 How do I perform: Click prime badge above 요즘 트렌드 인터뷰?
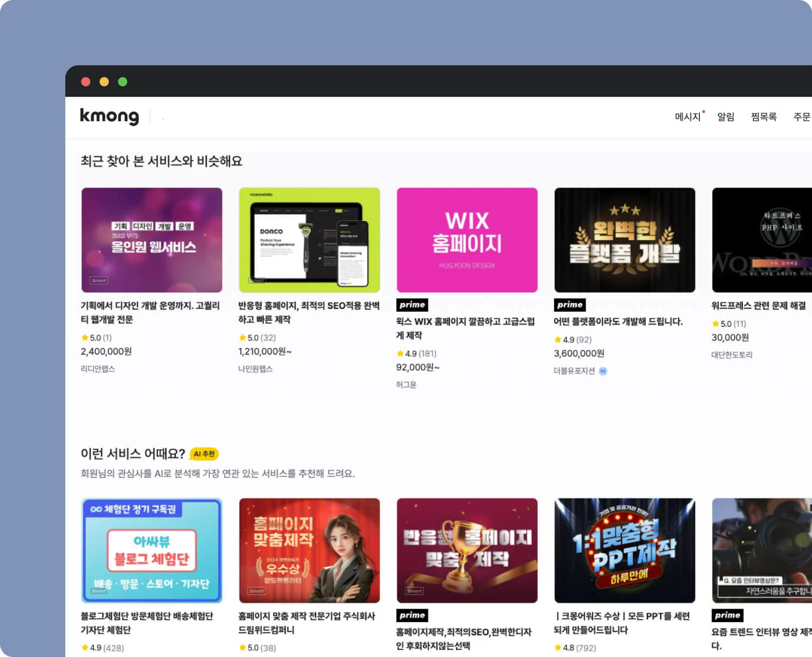pos(728,615)
